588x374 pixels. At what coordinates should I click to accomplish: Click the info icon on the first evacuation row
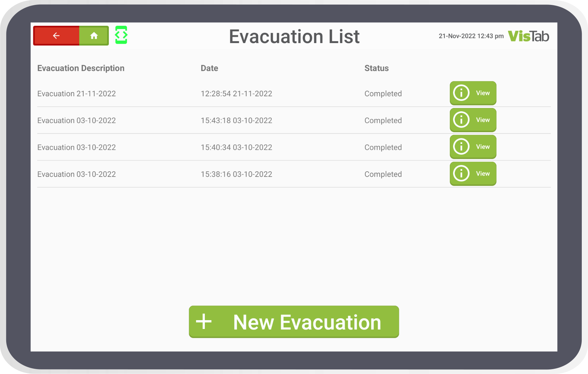(x=461, y=93)
